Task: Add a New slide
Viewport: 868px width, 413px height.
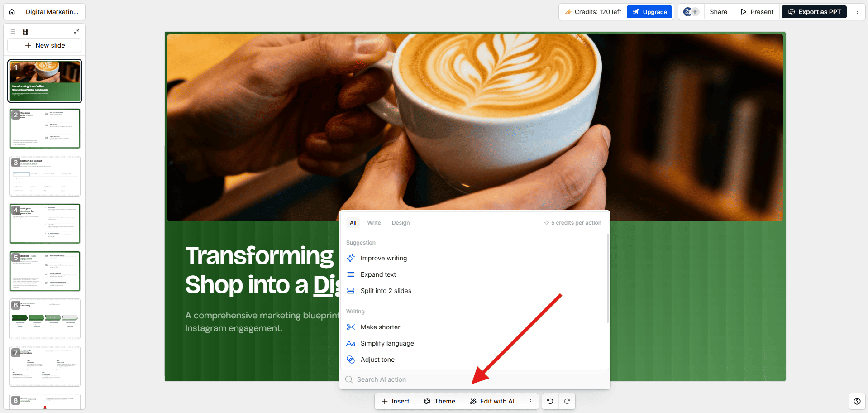Action: click(x=44, y=45)
